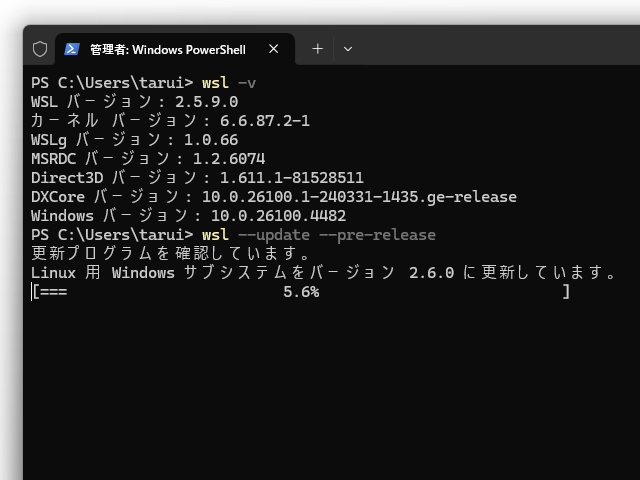Click the Direct3D version '1.611.1-81528511' line

[x=198, y=178]
